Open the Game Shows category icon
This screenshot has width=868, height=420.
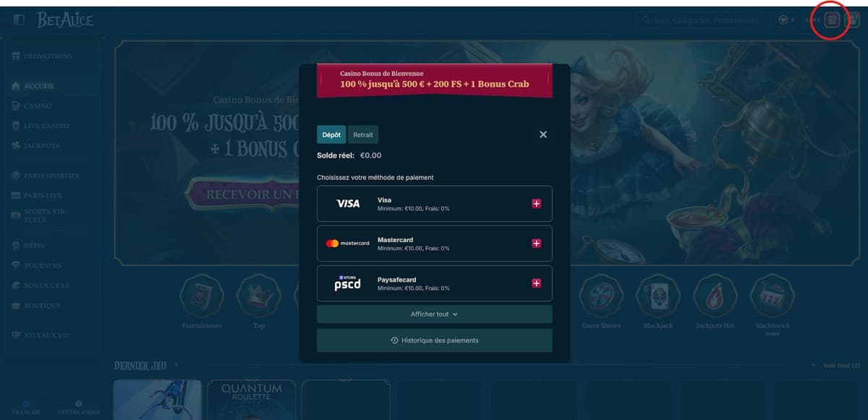pos(601,296)
